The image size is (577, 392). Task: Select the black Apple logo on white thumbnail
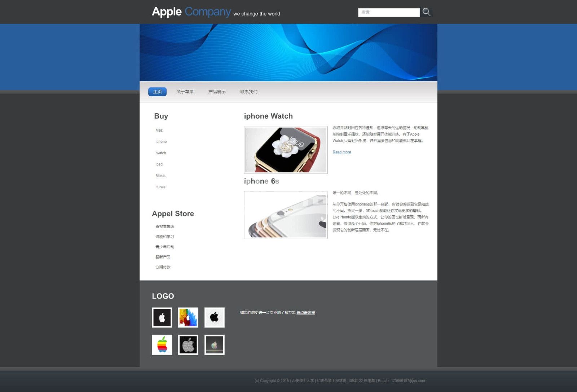(x=215, y=317)
